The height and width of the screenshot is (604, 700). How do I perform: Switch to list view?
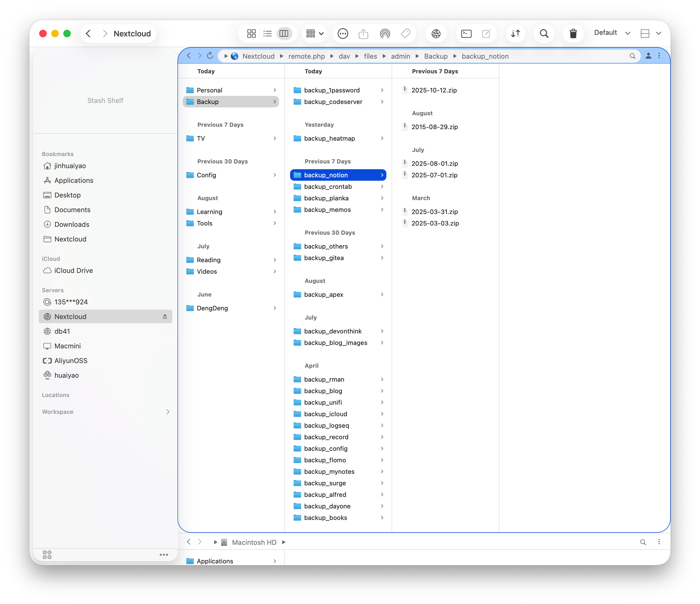pyautogui.click(x=268, y=34)
